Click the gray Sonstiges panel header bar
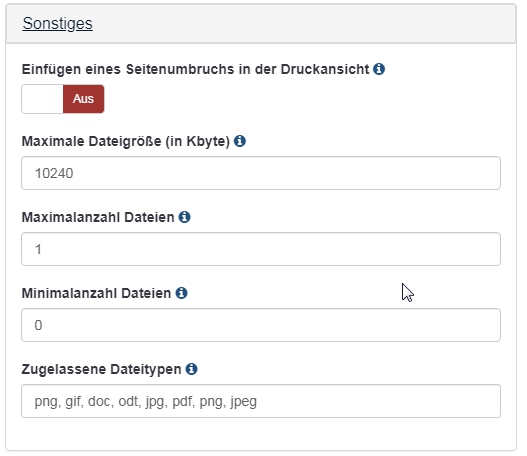Viewport: 527px width, 456px height. pyautogui.click(x=261, y=24)
